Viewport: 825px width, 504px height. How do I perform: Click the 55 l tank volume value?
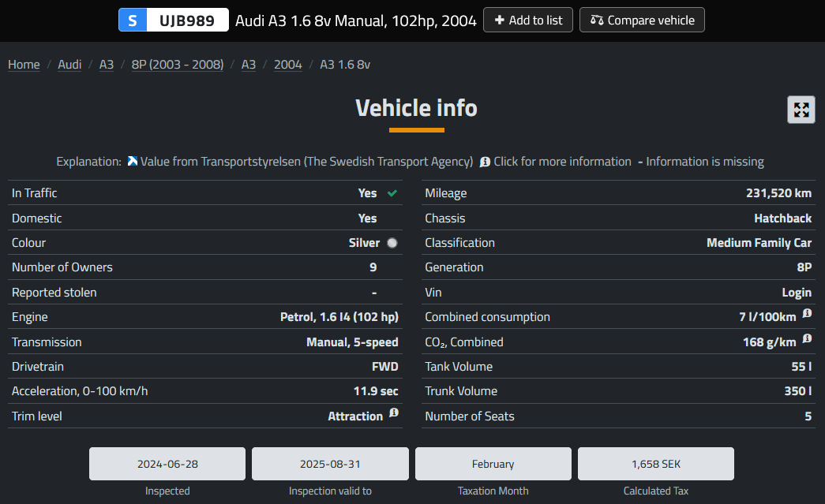pyautogui.click(x=801, y=366)
